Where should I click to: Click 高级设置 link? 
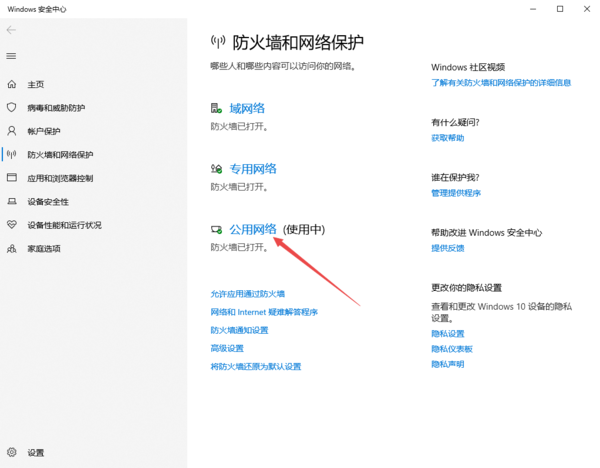pyautogui.click(x=227, y=348)
